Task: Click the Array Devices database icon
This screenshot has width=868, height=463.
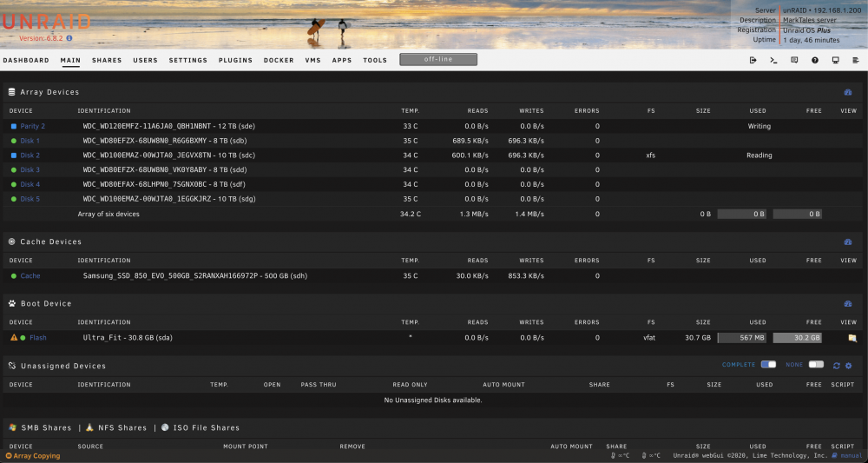Action: pyautogui.click(x=11, y=92)
